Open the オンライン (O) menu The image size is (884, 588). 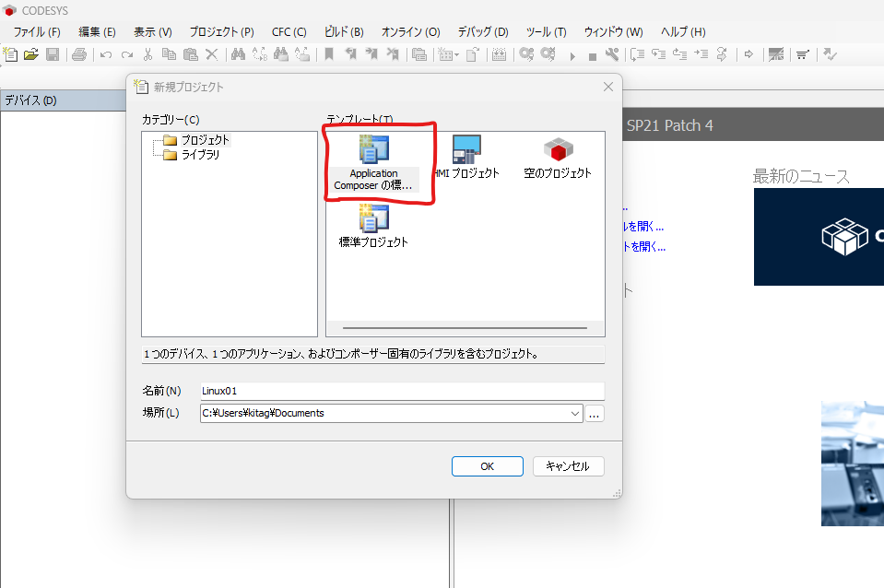(x=410, y=32)
